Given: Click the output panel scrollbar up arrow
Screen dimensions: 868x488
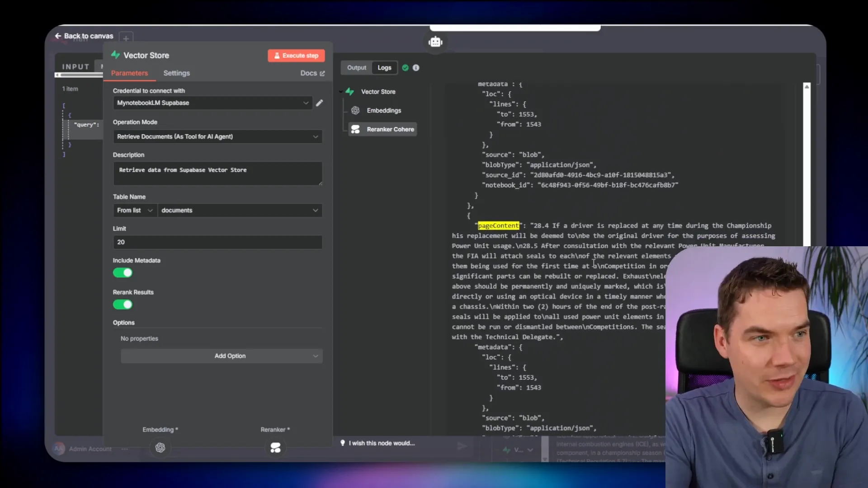Looking at the screenshot, I should pos(807,86).
